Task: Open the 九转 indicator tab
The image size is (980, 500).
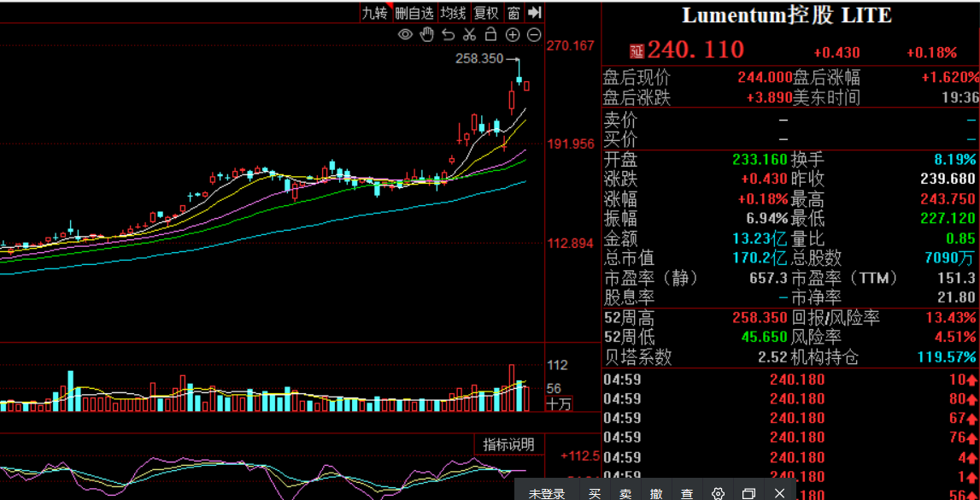Action: click(376, 13)
